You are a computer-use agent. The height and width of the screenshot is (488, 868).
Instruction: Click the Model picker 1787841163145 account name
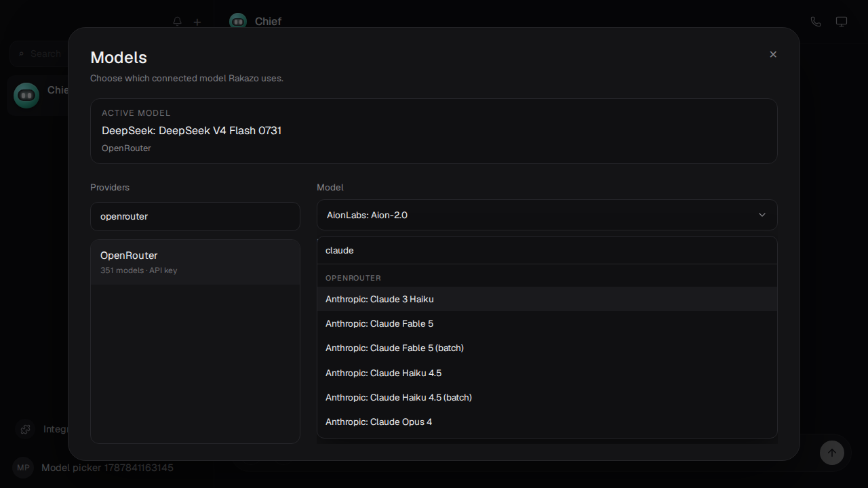107,468
